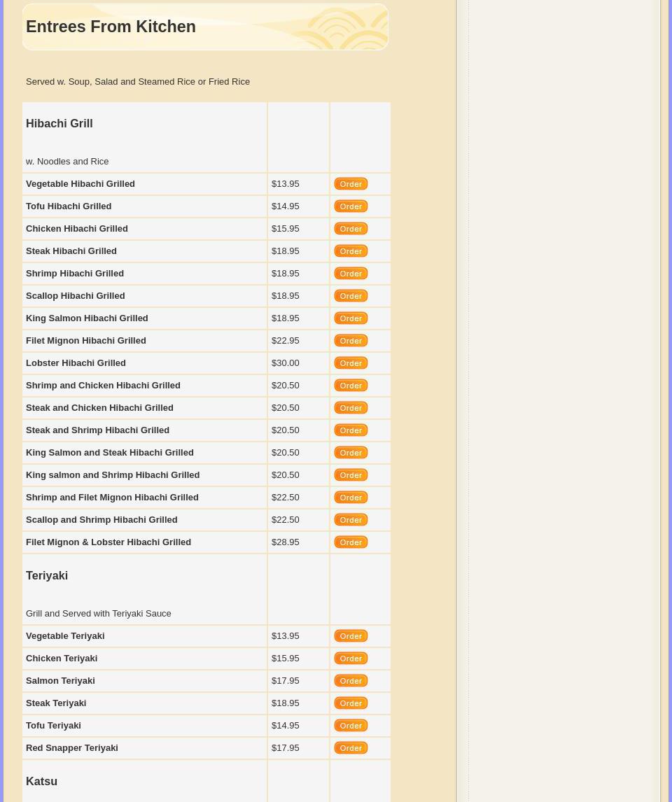The height and width of the screenshot is (802, 672).
Task: Order the Salmon Teriyaki
Action: (351, 681)
